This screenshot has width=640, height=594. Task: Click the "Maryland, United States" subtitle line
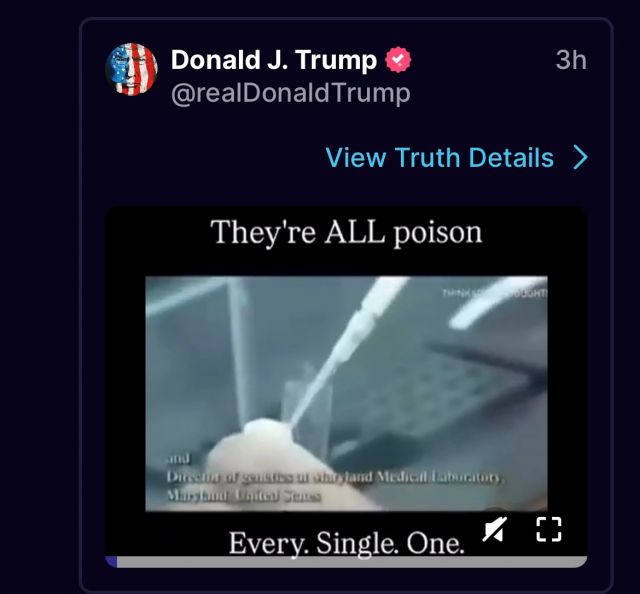[x=244, y=496]
